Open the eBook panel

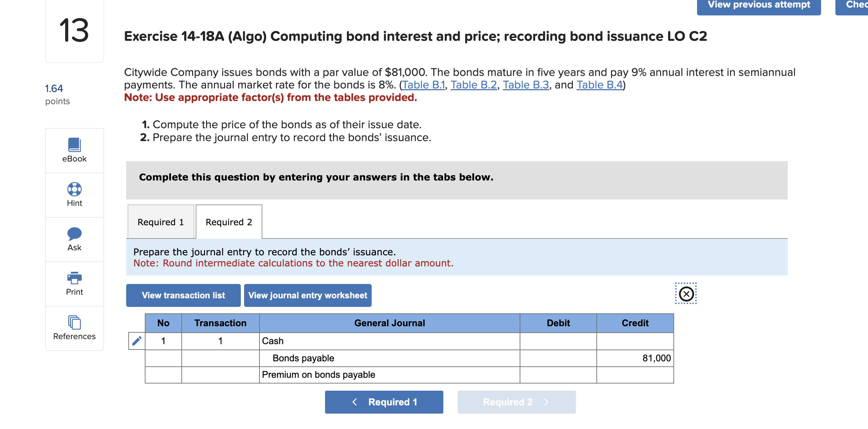[74, 150]
